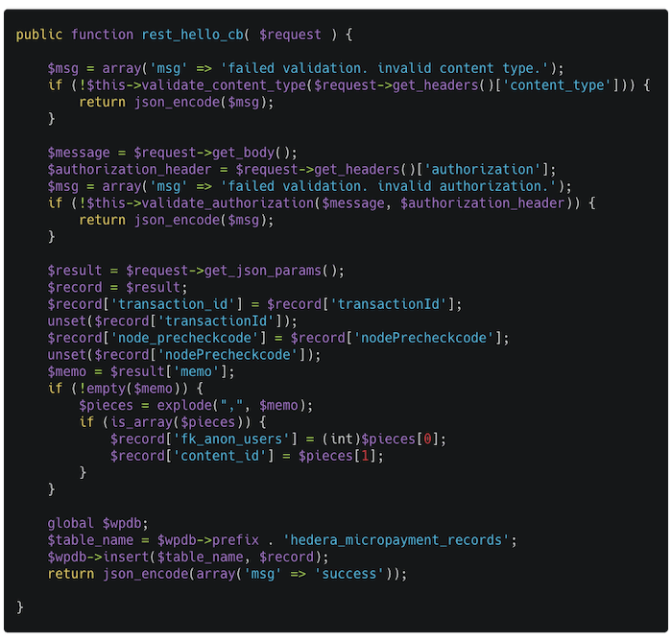Click the unset line for 'nodePrecheckcode'
The width and height of the screenshot is (672, 641).
[x=184, y=354]
